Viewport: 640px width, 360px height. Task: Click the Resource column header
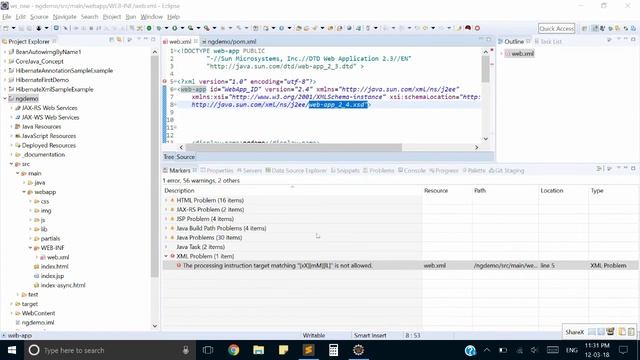click(447, 191)
